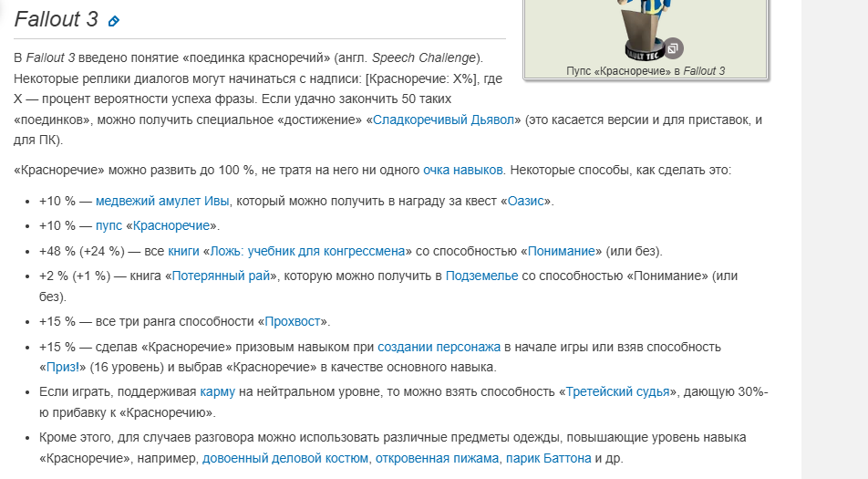The width and height of the screenshot is (868, 479).
Task: Follow the «создании персонажа» link
Action: pos(439,348)
